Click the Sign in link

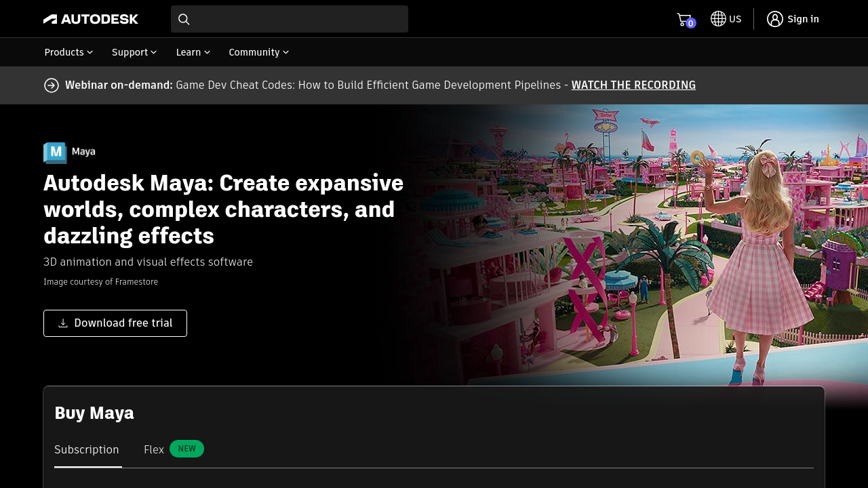[803, 19]
